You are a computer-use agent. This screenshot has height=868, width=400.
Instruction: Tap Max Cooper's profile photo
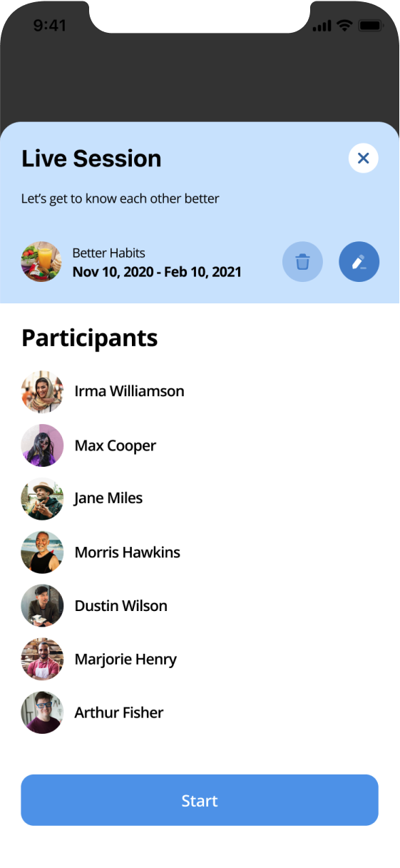click(x=42, y=445)
